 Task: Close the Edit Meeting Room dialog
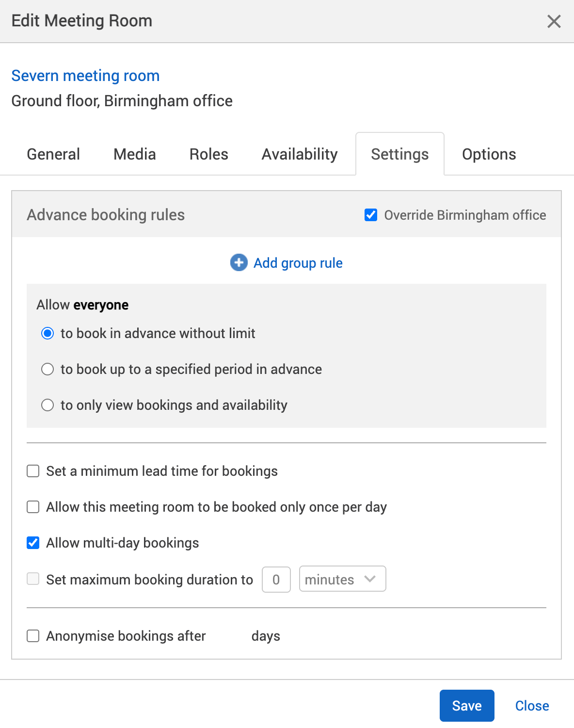[554, 21]
